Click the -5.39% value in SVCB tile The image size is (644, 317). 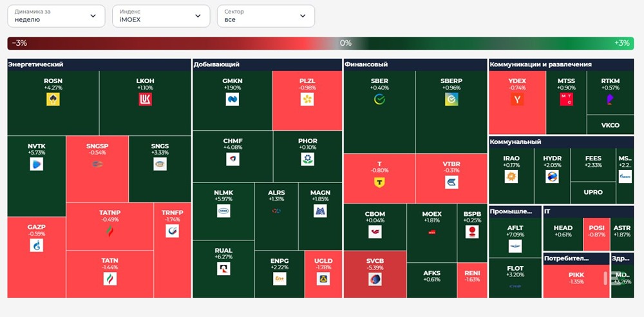tap(375, 267)
